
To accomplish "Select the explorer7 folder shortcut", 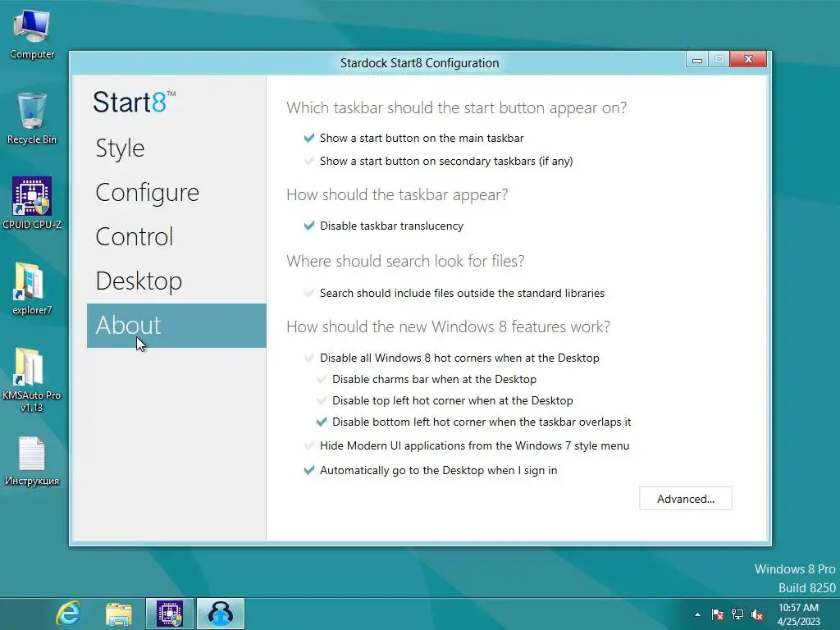I will pos(32,290).
